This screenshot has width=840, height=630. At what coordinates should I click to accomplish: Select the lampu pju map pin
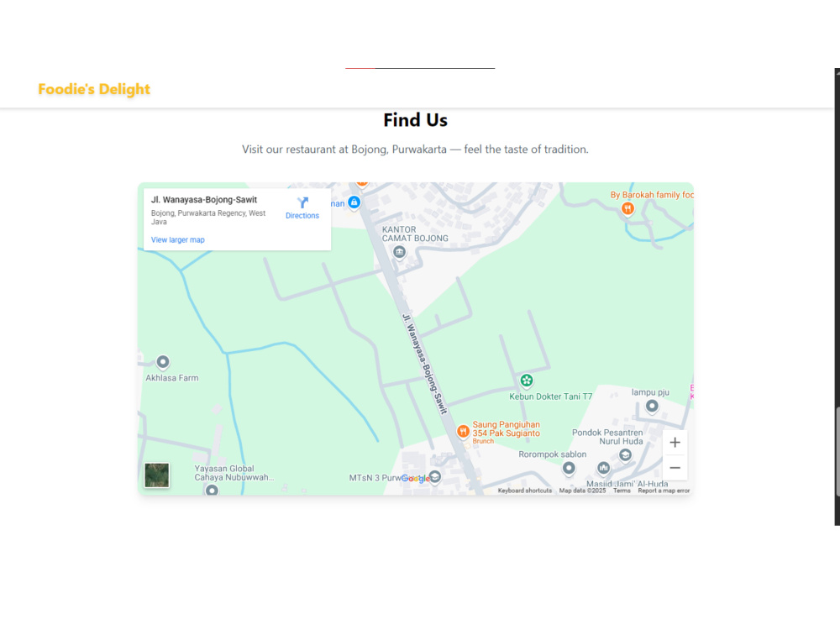[x=652, y=406]
